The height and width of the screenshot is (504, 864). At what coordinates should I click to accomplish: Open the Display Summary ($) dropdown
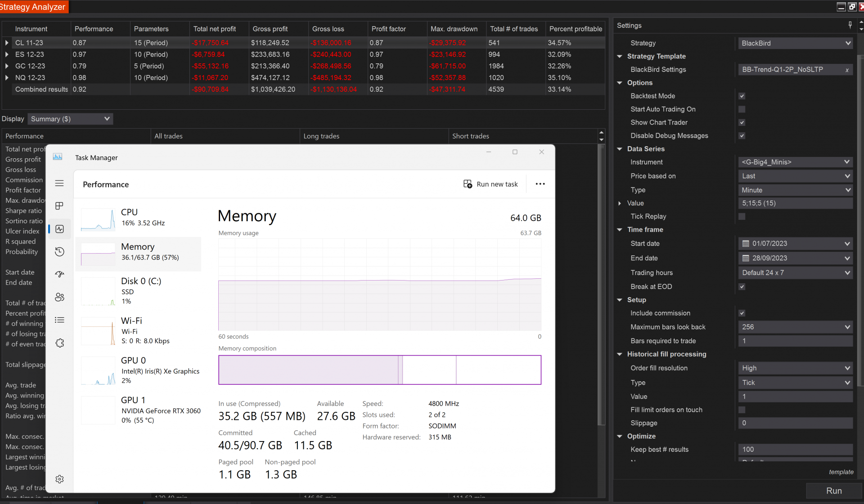pyautogui.click(x=70, y=119)
